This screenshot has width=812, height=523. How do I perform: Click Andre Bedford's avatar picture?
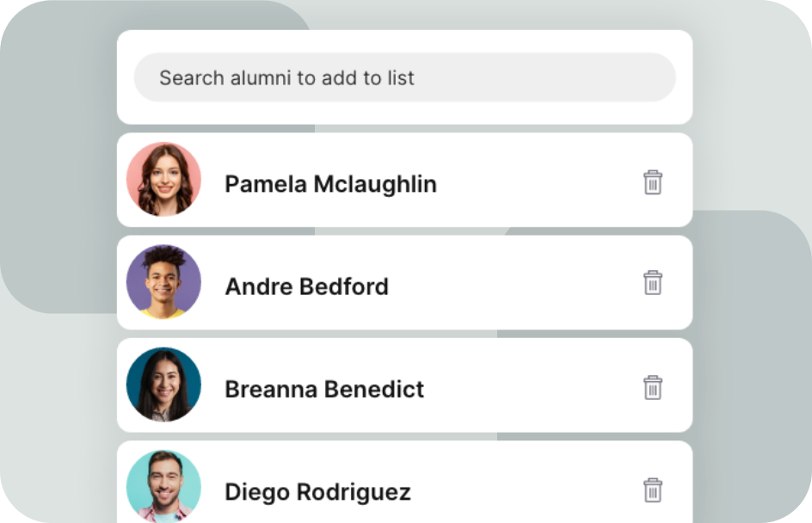163,282
